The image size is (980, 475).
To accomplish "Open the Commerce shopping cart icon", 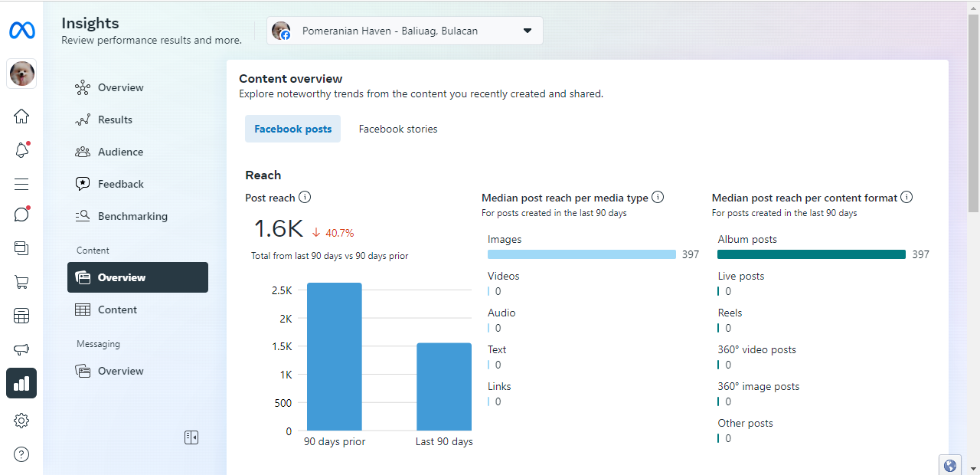I will point(21,282).
